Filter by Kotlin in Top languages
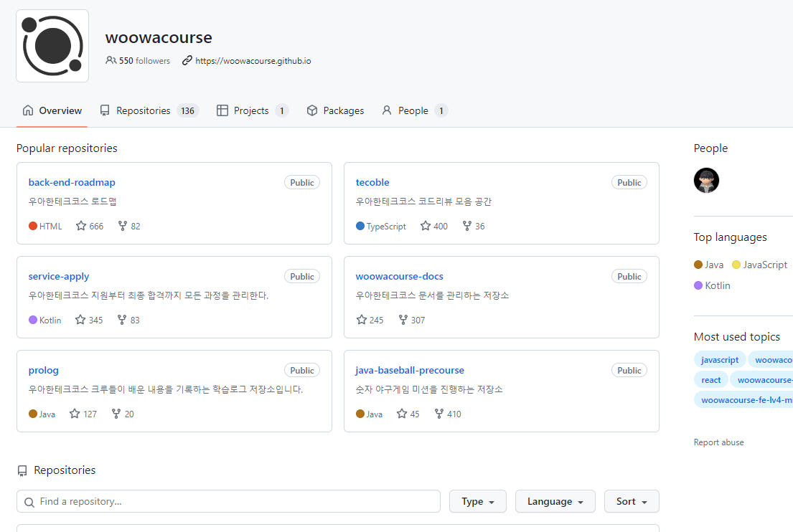This screenshot has width=793, height=532. click(712, 285)
